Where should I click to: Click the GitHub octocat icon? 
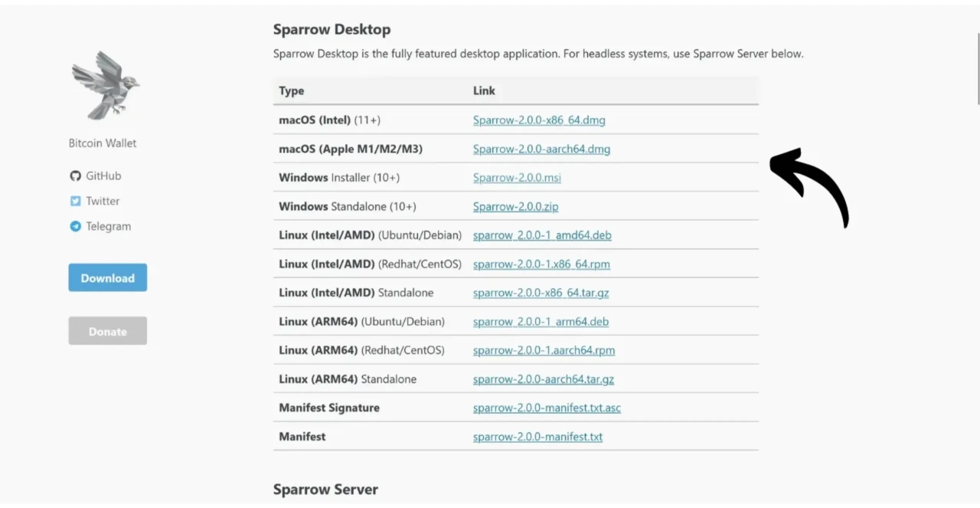click(x=75, y=176)
